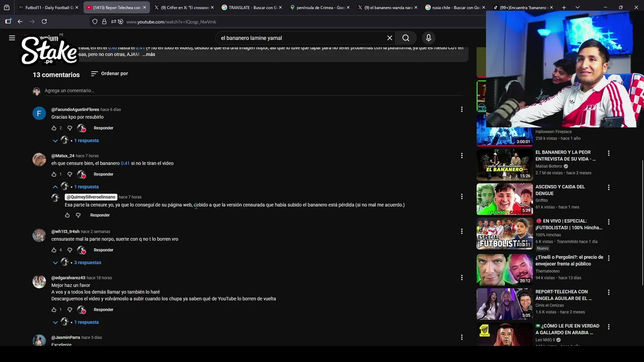
Task: Dislike the @QuimeySilveroelinsano reply
Action: pos(78,215)
